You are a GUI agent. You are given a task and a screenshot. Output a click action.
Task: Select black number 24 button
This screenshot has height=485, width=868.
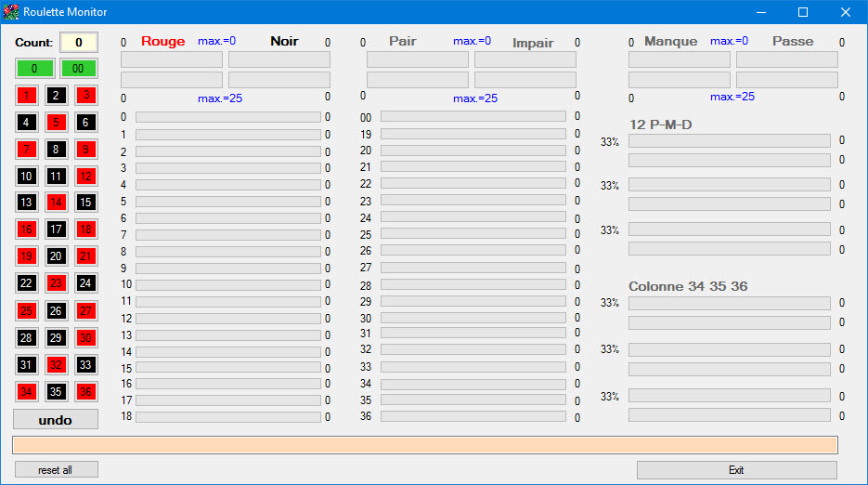pyautogui.click(x=85, y=283)
